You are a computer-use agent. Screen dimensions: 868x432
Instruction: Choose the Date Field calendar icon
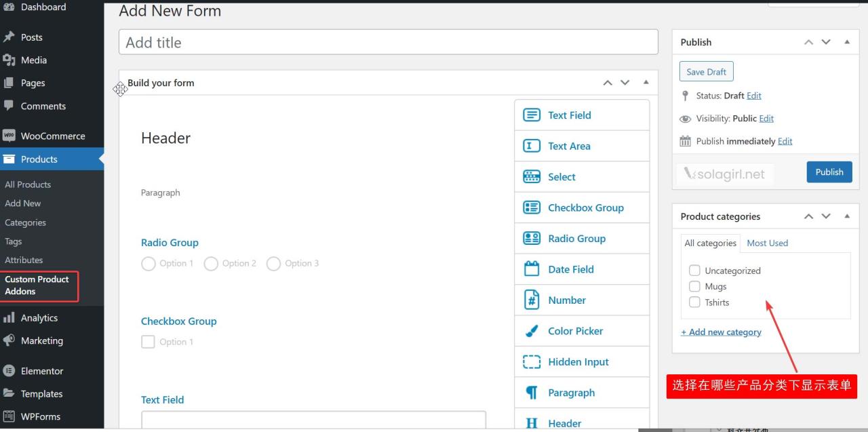coord(532,269)
